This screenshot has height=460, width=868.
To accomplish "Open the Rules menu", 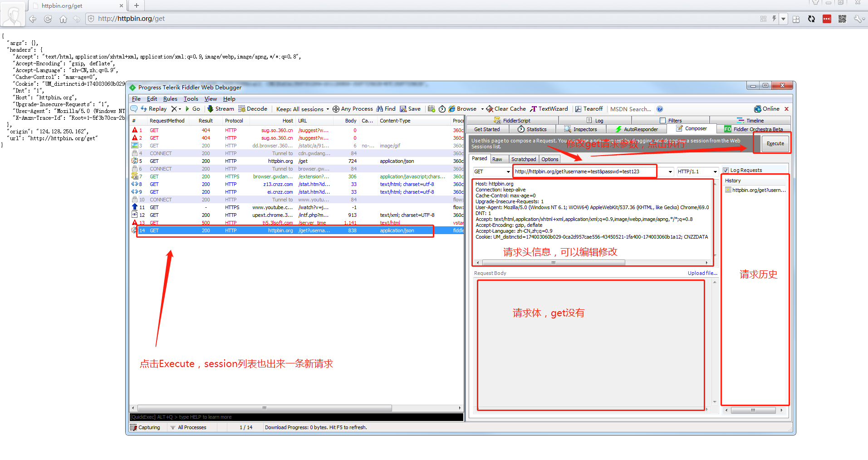I will pyautogui.click(x=170, y=99).
